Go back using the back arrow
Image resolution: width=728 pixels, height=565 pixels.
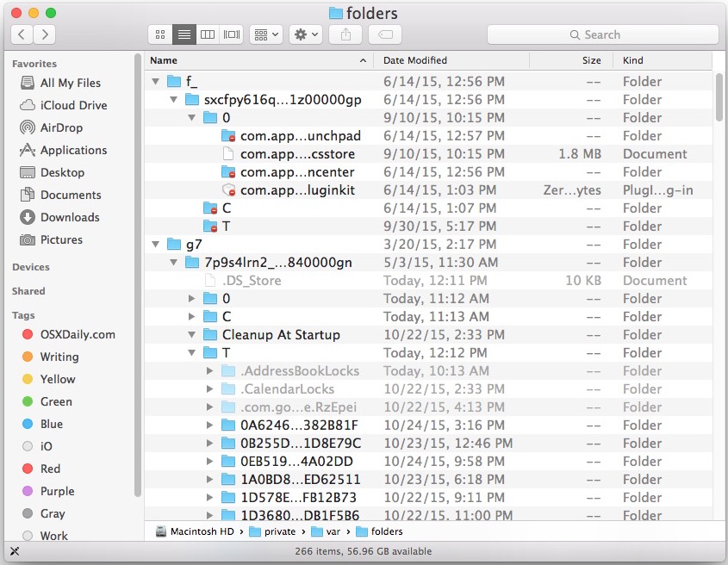click(x=22, y=34)
